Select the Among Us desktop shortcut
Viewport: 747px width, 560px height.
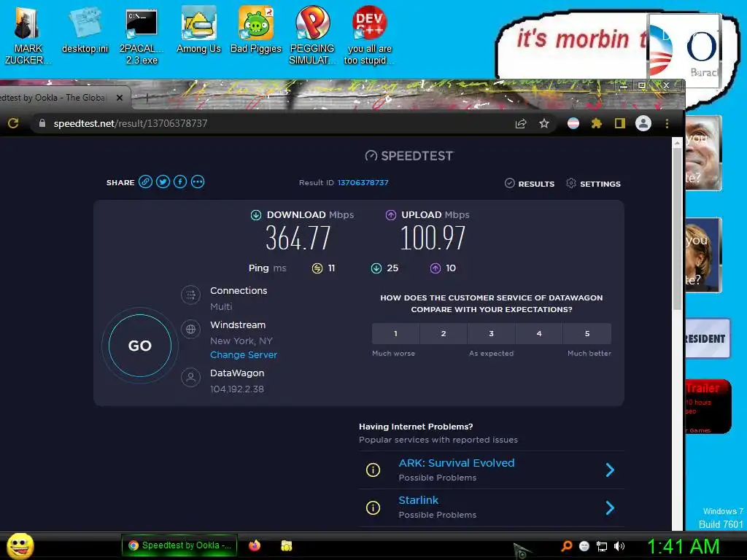(x=198, y=31)
